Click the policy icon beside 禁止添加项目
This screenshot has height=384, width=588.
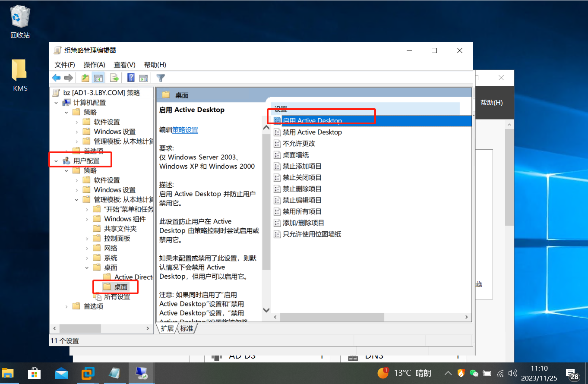(x=278, y=166)
